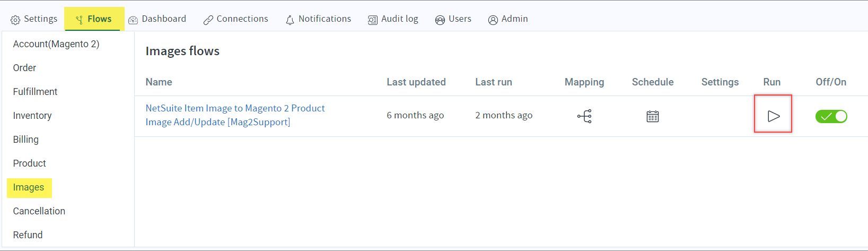The width and height of the screenshot is (868, 251).
Task: Select Account(Magento 2) in the sidebar
Action: click(x=56, y=44)
